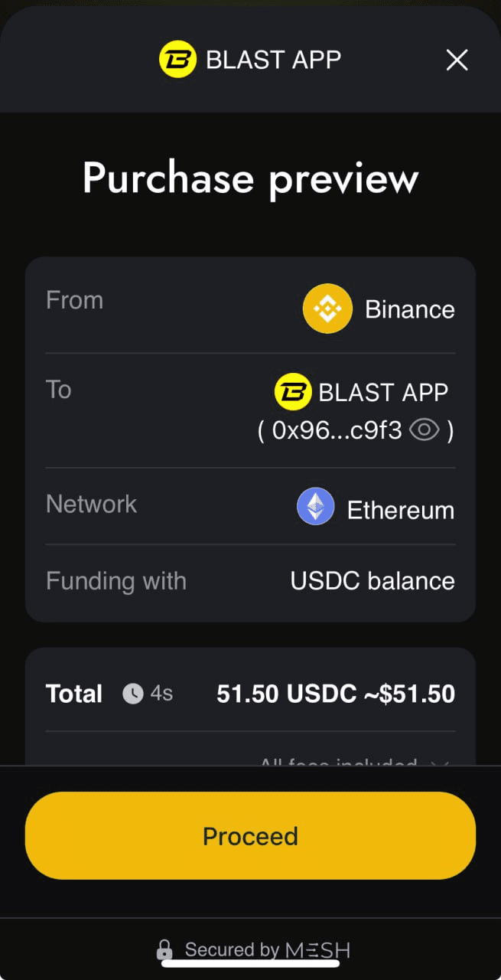The height and width of the screenshot is (980, 501).
Task: Open the Mesh logo link
Action: pos(317,950)
